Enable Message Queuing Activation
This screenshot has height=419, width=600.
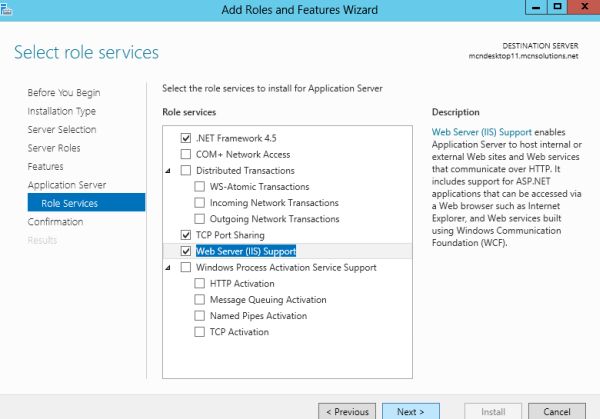(x=200, y=300)
